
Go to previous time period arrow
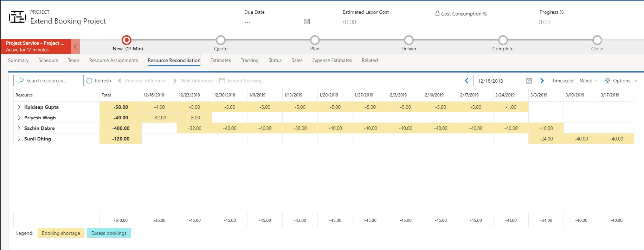(x=466, y=81)
